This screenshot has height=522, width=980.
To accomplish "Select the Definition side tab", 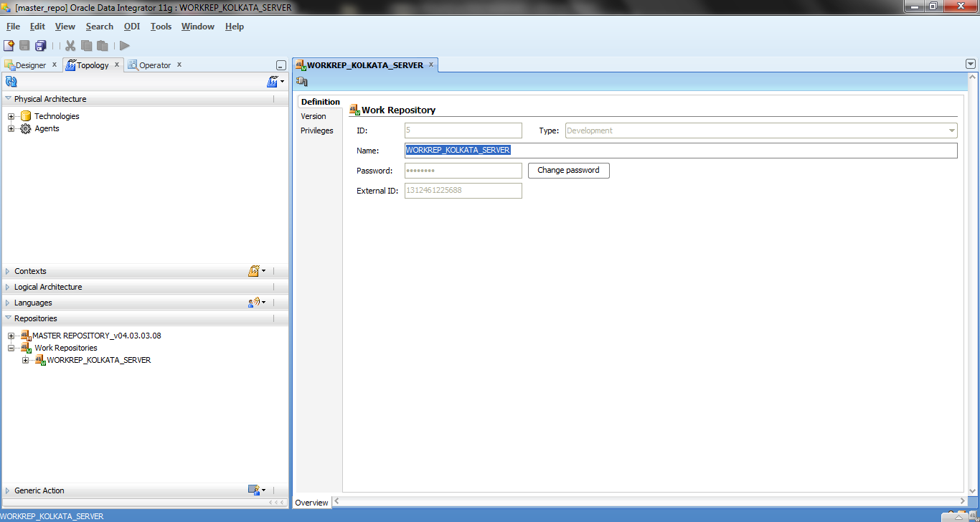I will 320,102.
